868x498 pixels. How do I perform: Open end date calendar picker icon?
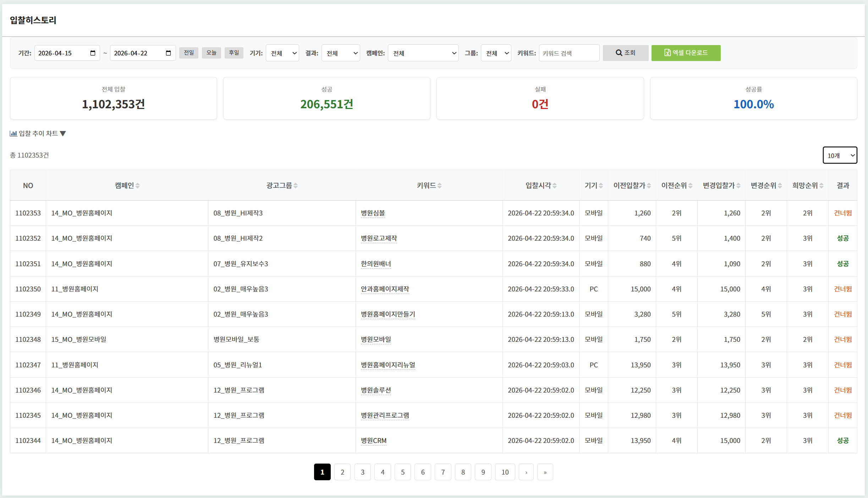169,53
